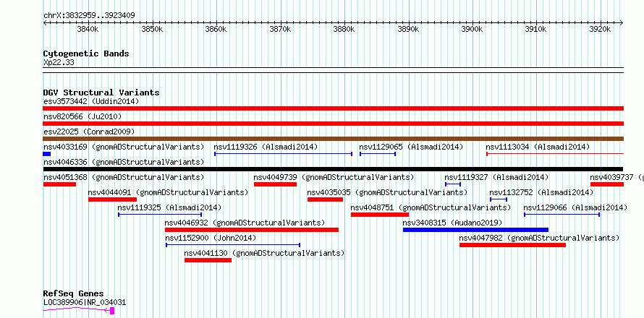This screenshot has width=644, height=318.
Task: Open nsv1119327 (Alsmadi2014) label
Action: click(x=496, y=177)
